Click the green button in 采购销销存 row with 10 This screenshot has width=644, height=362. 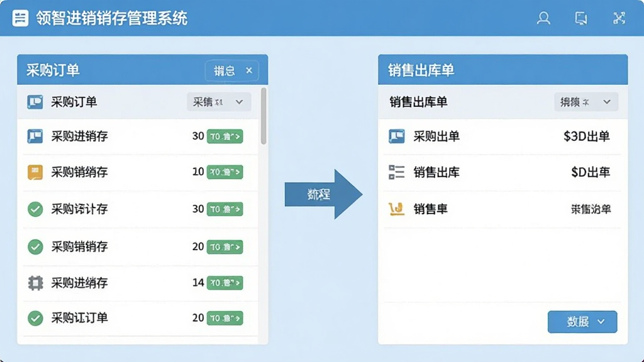225,172
